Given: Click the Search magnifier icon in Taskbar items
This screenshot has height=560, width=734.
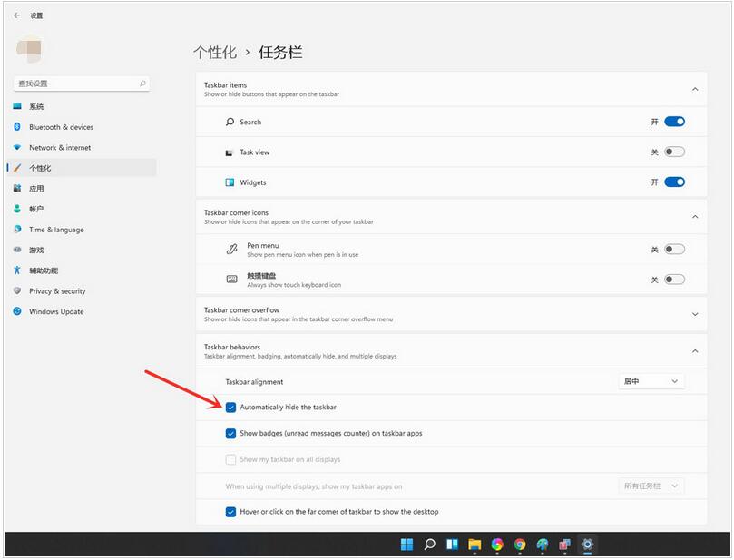Looking at the screenshot, I should click(230, 122).
